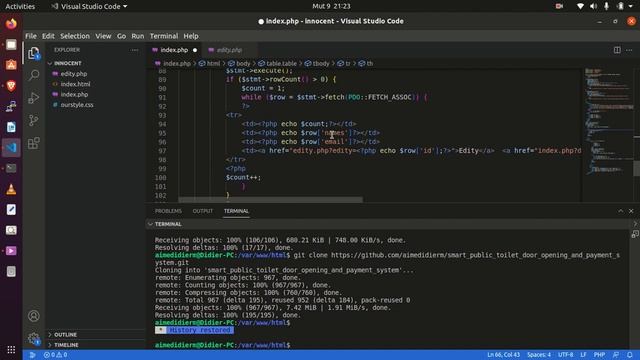The width and height of the screenshot is (640, 360).
Task: Open index.php in the Explorer tree
Action: click(x=74, y=94)
